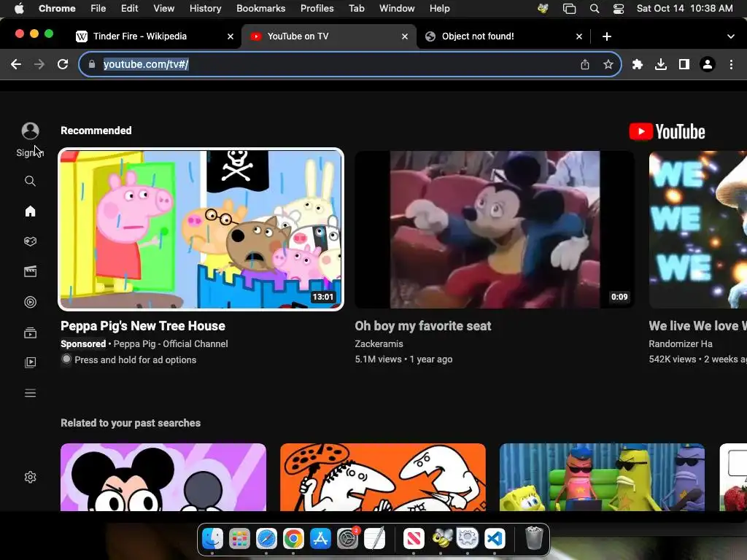Open Chrome downloads icon
The image size is (747, 560).
[x=661, y=64]
